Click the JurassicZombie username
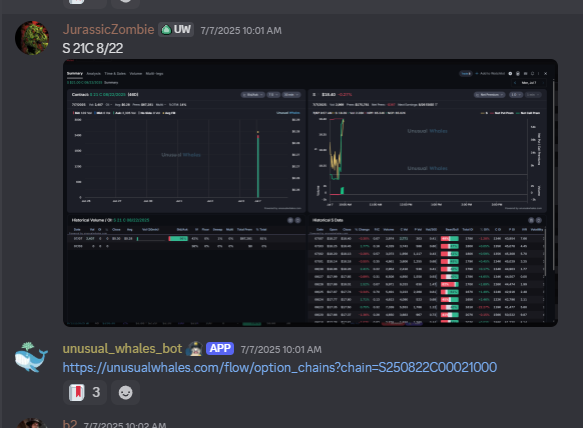This screenshot has width=583, height=428. click(108, 29)
